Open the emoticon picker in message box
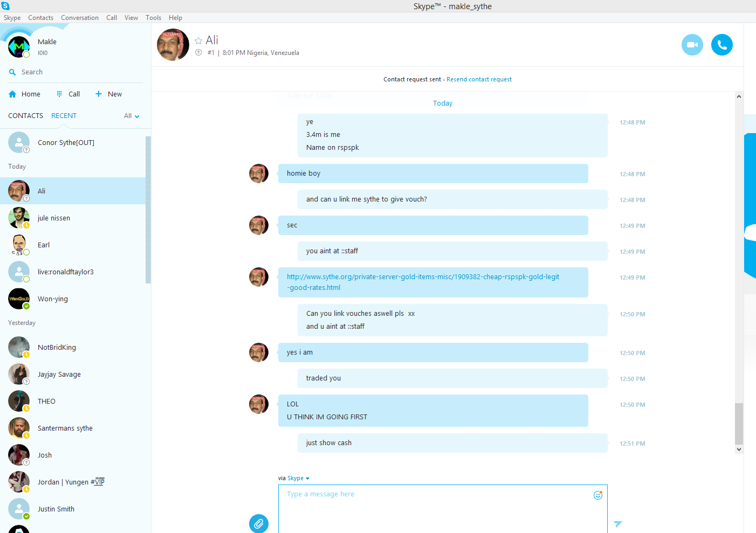 pyautogui.click(x=598, y=495)
